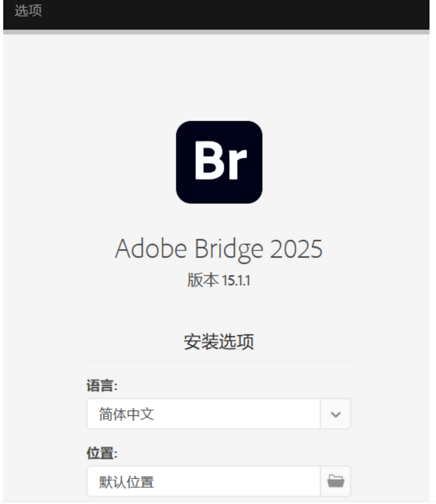Click the Adobe Bridge Br logo icon
The height and width of the screenshot is (504, 436).
click(219, 162)
